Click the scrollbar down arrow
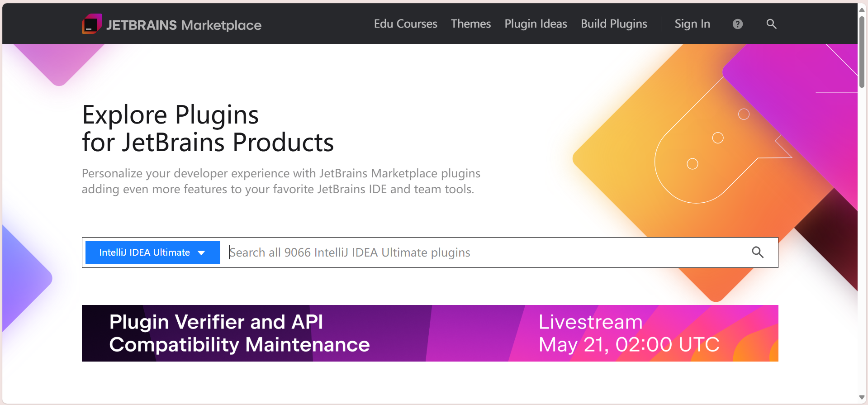Viewport: 868px width, 405px height. [x=862, y=398]
